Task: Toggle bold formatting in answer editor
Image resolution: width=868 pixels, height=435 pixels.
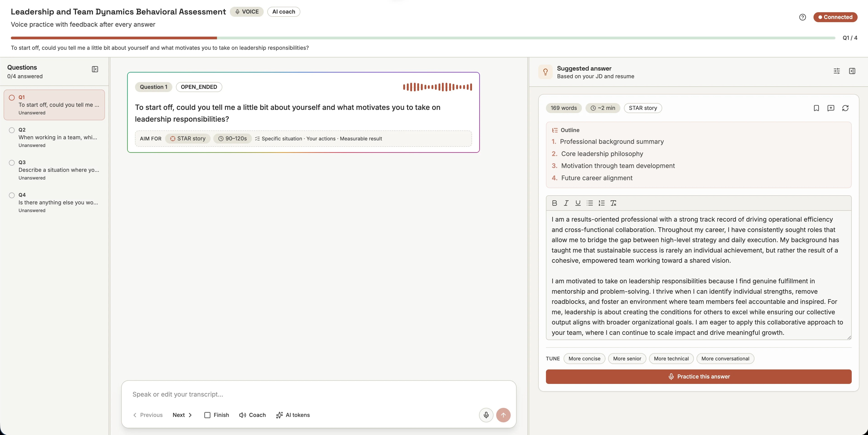Action: (554, 203)
